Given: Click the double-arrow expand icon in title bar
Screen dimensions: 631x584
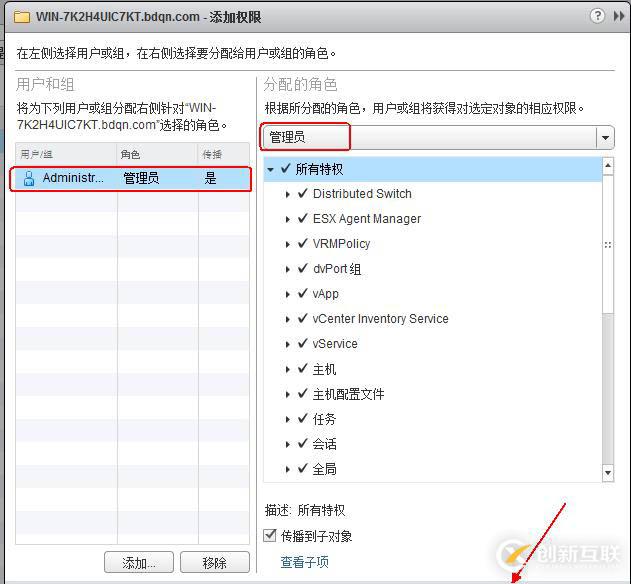Looking at the screenshot, I should tap(619, 16).
